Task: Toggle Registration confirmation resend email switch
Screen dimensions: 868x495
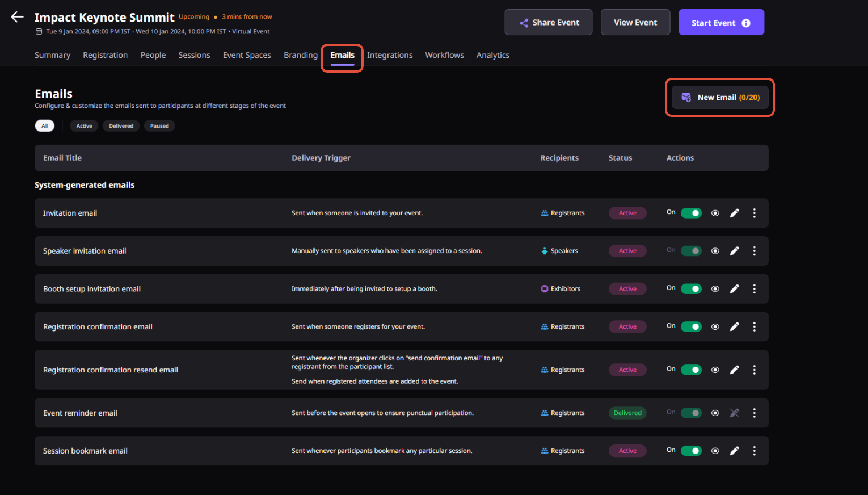Action: [x=691, y=370]
